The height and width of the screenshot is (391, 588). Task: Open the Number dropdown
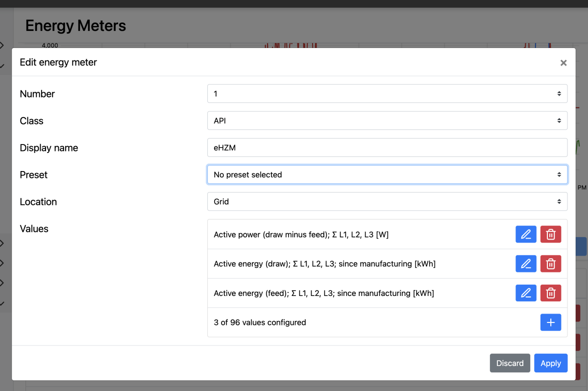pos(387,94)
